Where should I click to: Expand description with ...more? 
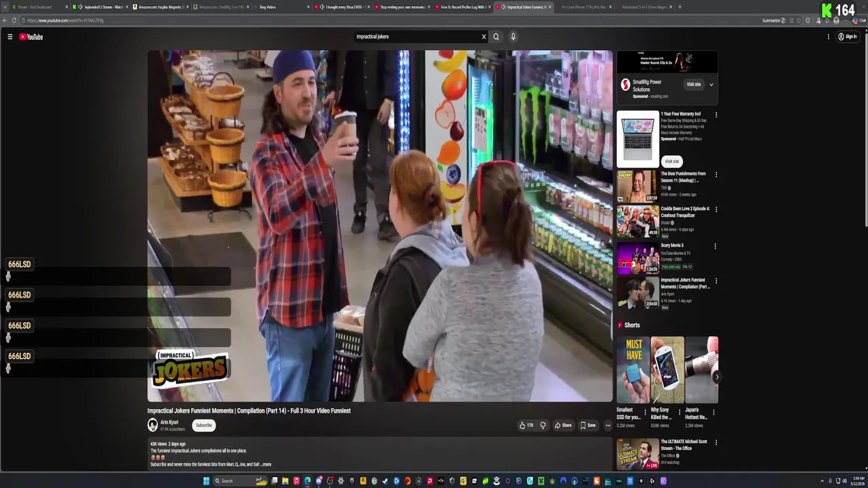tap(266, 464)
